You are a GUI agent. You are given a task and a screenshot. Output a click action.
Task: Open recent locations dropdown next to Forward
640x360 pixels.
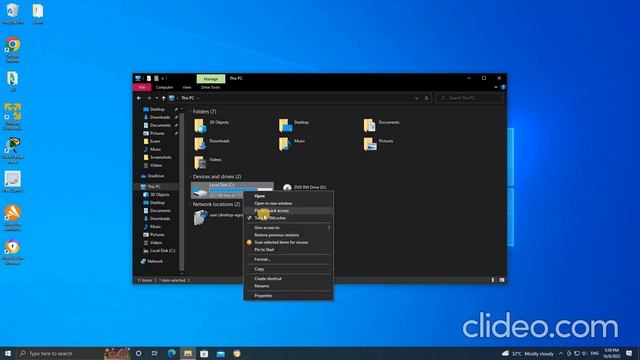[157, 98]
